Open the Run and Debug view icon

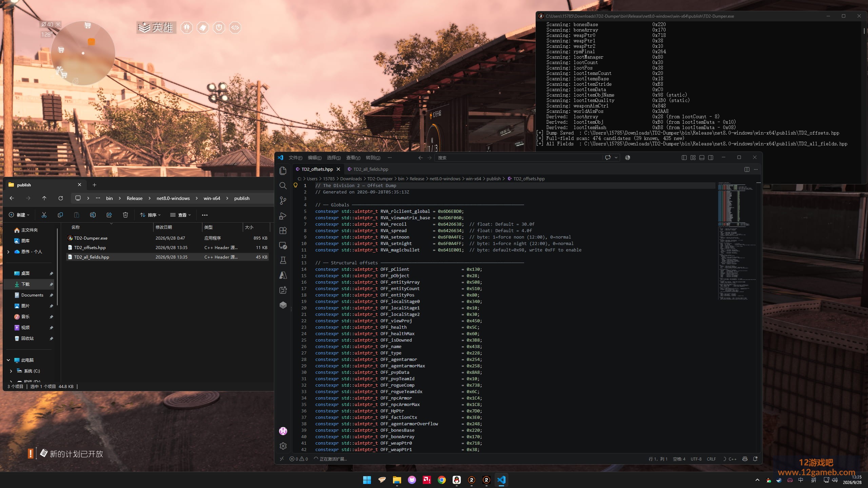click(x=283, y=216)
